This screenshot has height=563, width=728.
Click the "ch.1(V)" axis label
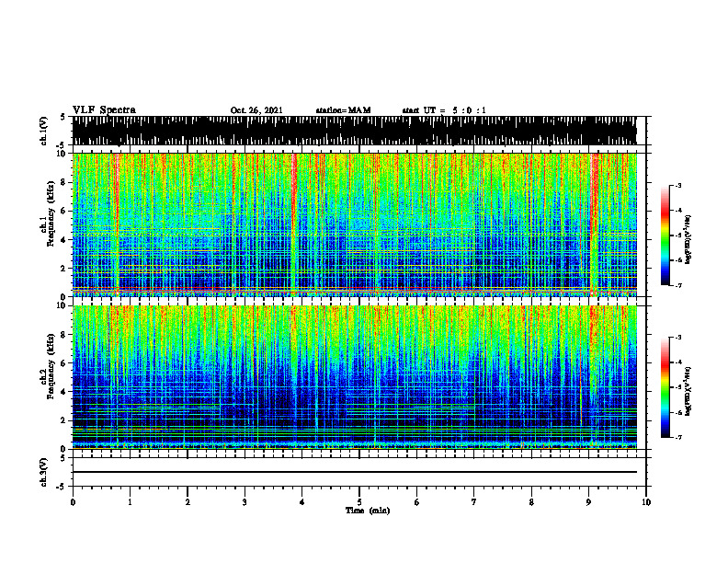(x=43, y=131)
